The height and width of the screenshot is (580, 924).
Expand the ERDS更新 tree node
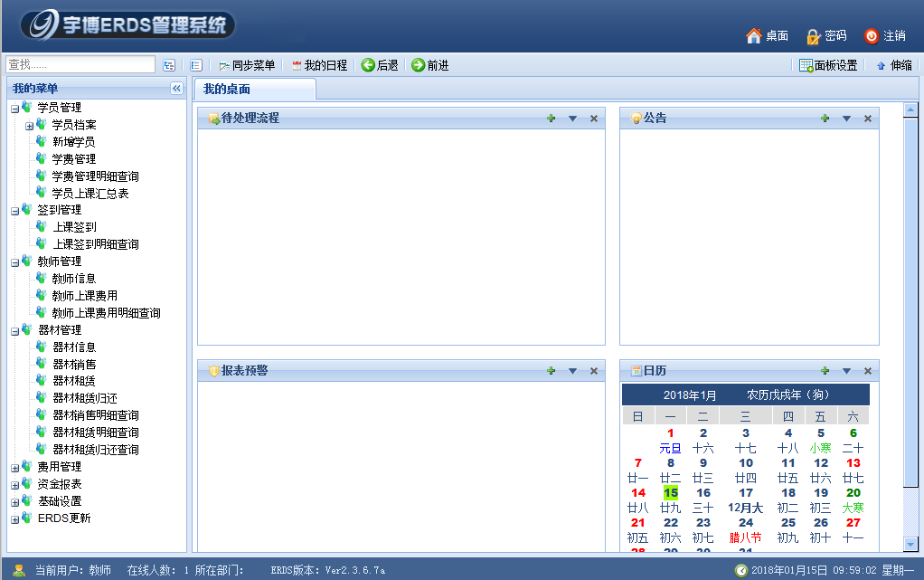pyautogui.click(x=14, y=519)
